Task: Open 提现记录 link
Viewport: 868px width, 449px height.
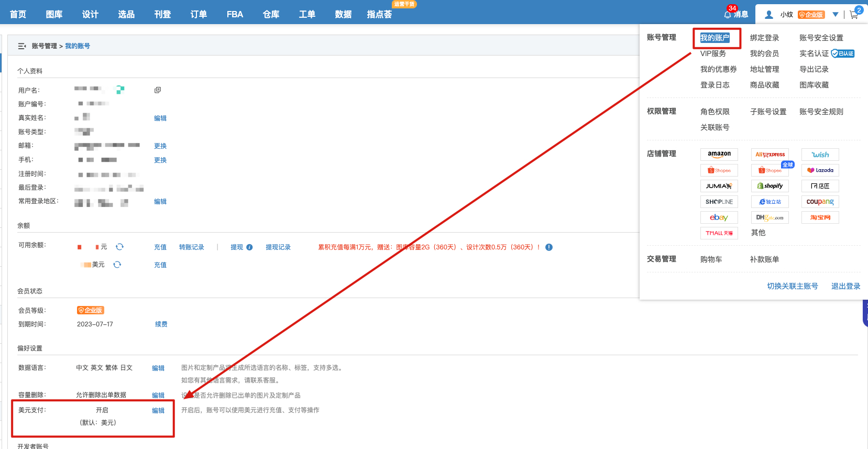Action: (x=278, y=247)
